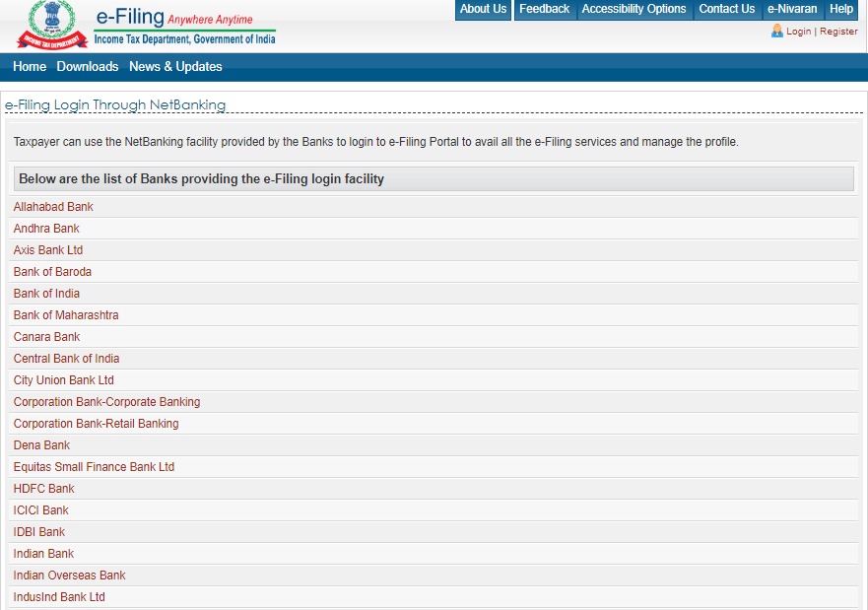
Task: Click the Register link
Action: tap(838, 32)
